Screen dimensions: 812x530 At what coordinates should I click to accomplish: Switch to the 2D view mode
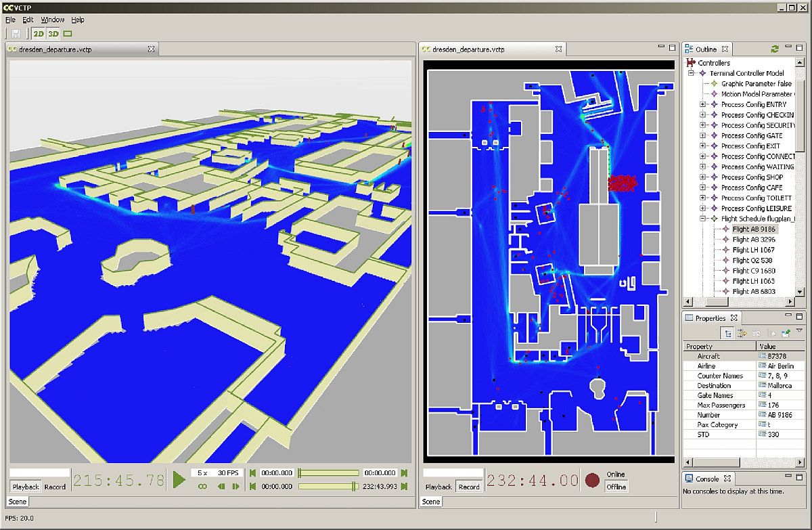(x=39, y=33)
